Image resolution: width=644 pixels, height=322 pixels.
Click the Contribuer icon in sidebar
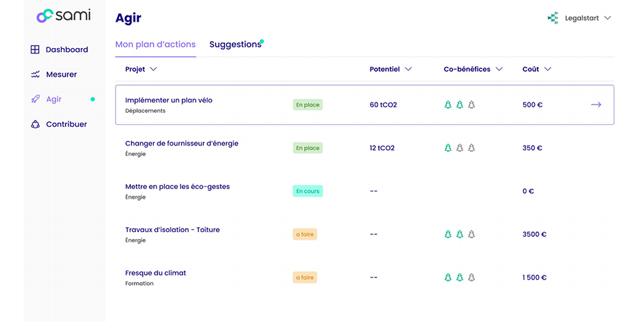(x=36, y=125)
